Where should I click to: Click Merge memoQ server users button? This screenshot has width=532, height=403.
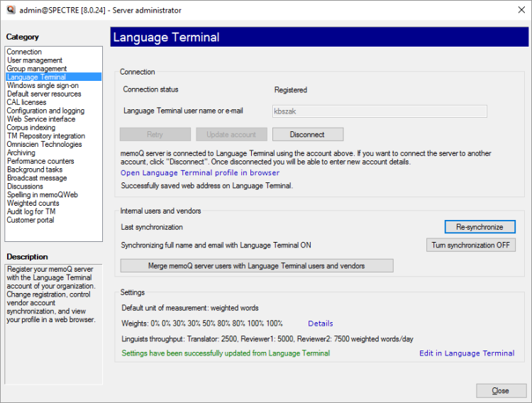click(x=257, y=266)
